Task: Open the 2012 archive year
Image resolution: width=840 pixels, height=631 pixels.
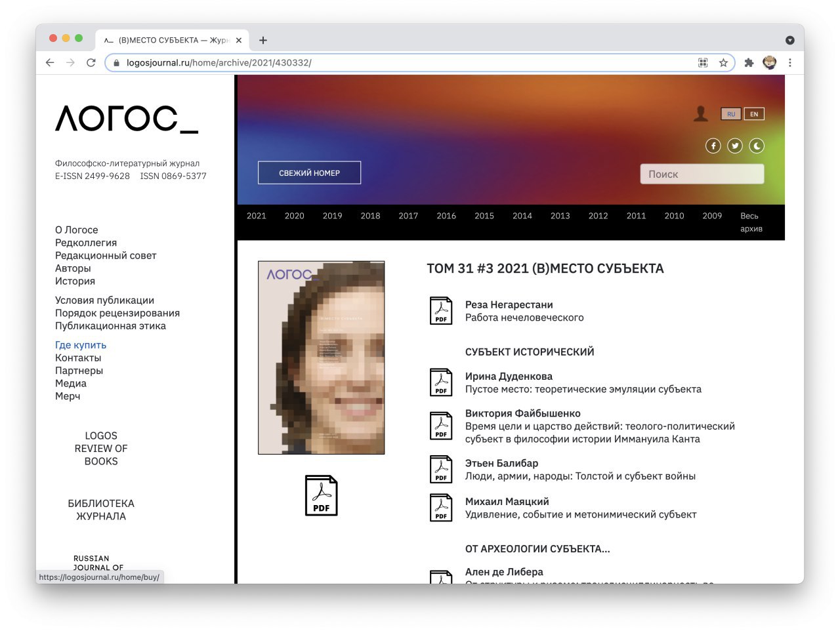Action: [598, 216]
